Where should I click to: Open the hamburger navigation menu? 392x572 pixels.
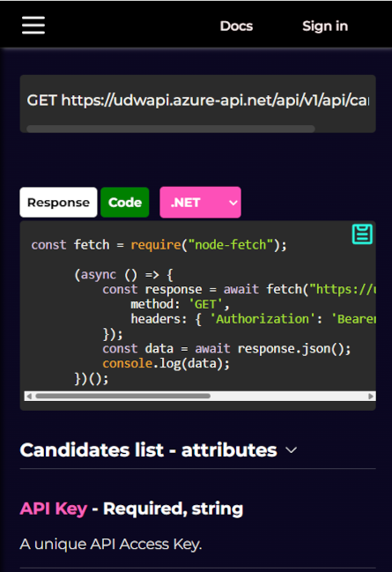(33, 26)
